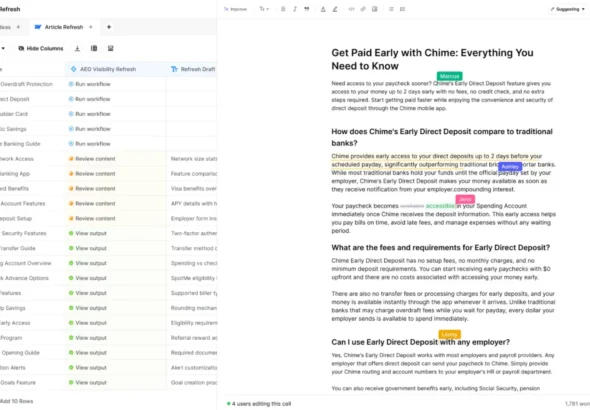Image resolution: width=590 pixels, height=410 pixels.
Task: Click the Improve AI button
Action: (x=235, y=9)
